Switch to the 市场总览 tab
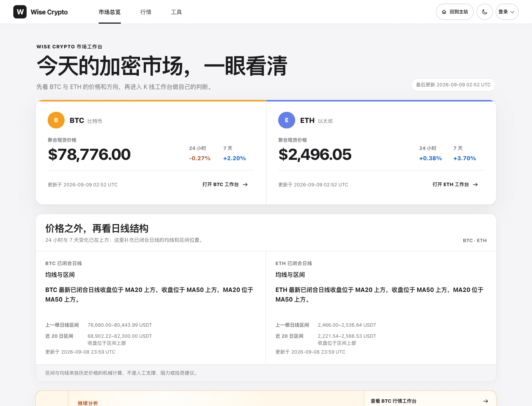This screenshot has width=532, height=406. coord(110,12)
